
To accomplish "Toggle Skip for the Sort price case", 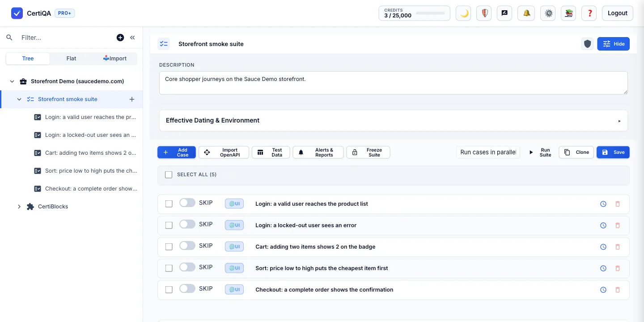I will tap(187, 267).
